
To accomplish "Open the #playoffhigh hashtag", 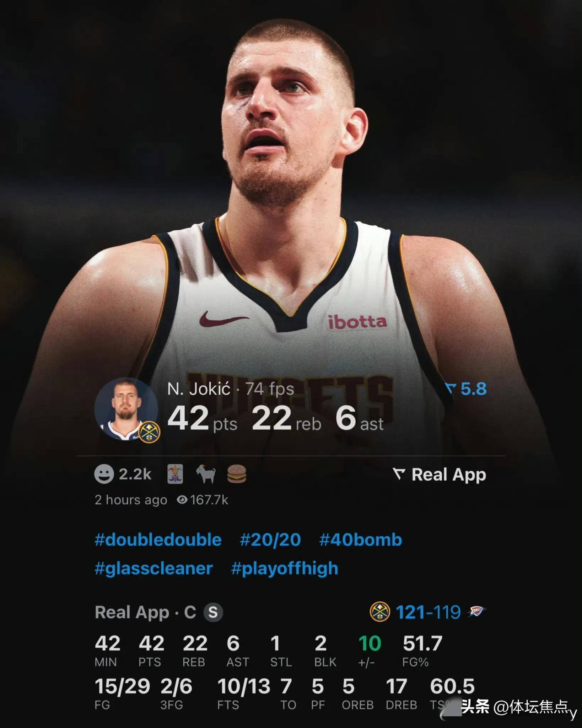I will 285,568.
